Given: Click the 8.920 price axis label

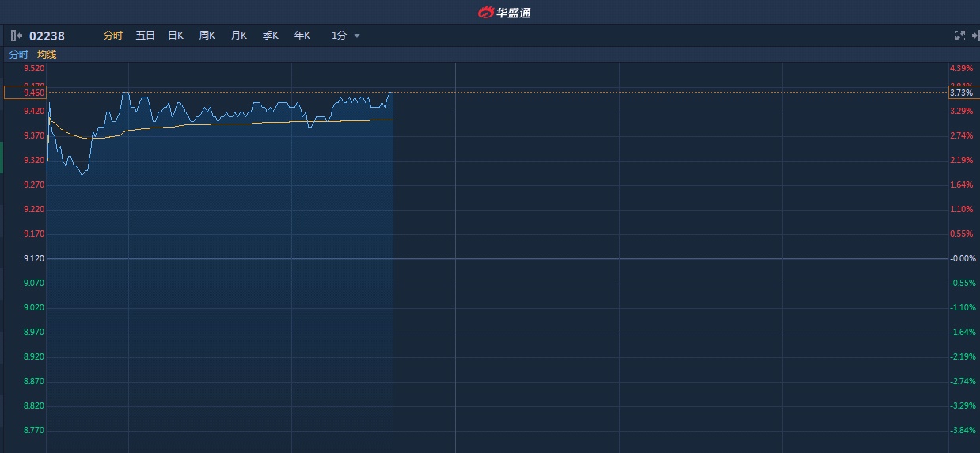Looking at the screenshot, I should pyautogui.click(x=34, y=357).
